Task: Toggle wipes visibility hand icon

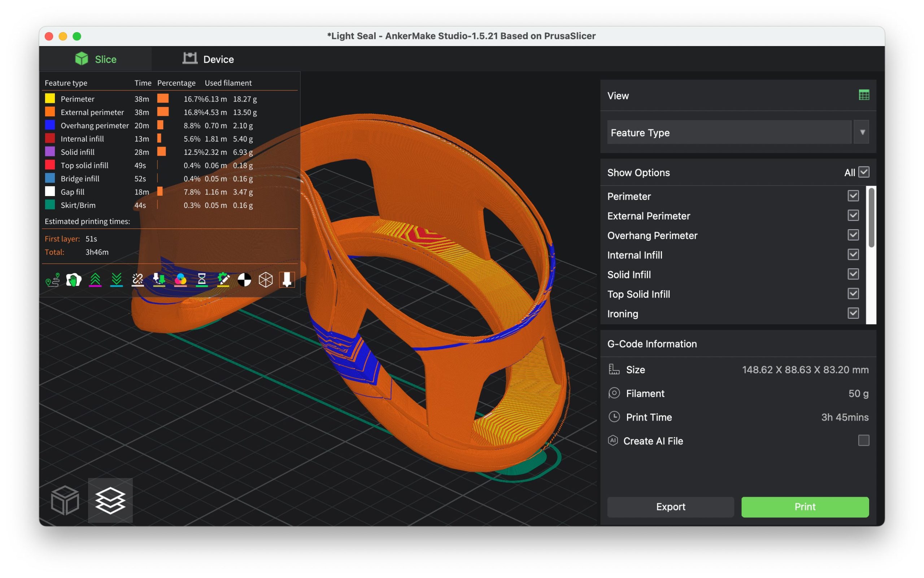Action: (x=73, y=280)
